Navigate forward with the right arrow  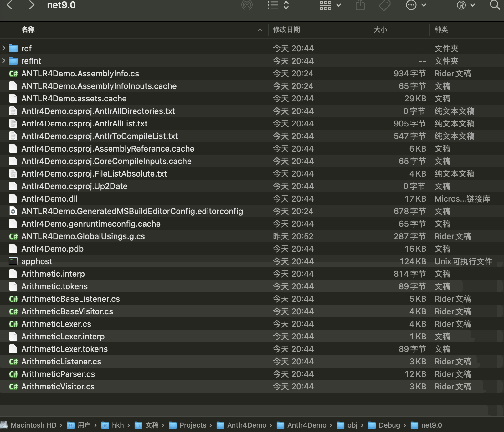[x=31, y=5]
